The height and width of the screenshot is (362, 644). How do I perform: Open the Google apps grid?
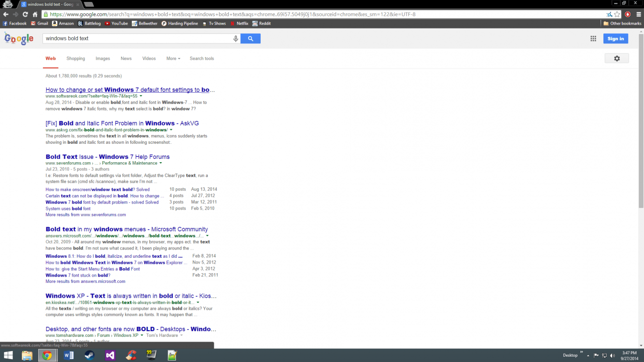point(593,39)
